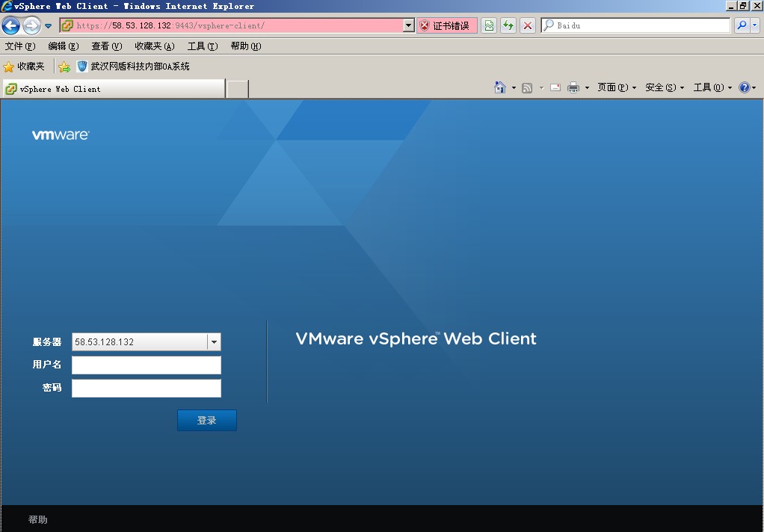Click the Print icon

573,87
